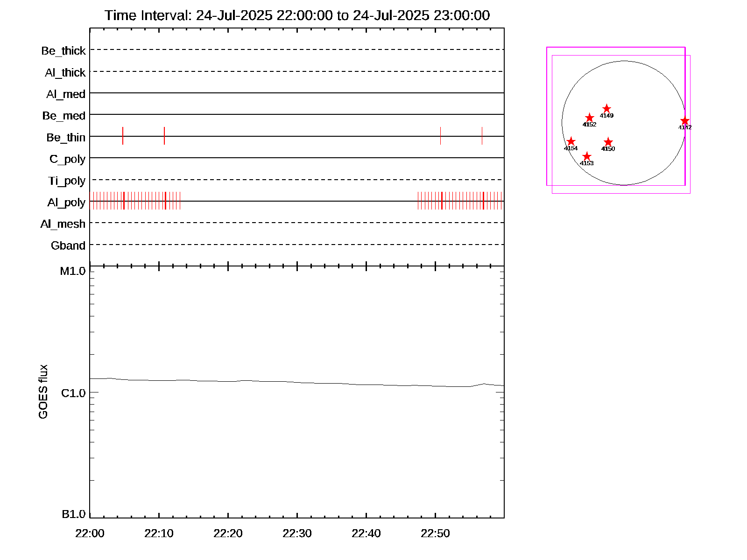Screen dimensions: 747x560
Task: Click the red star on the right solar limb
Action: pyautogui.click(x=684, y=121)
